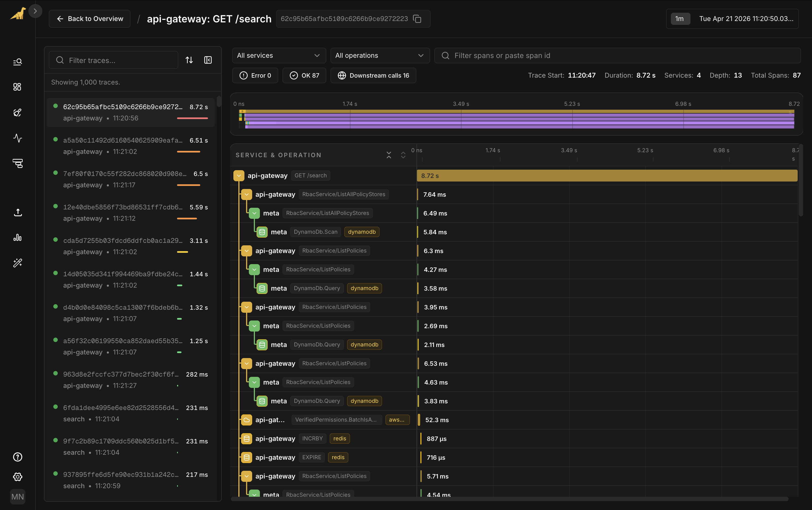Go back with Back to Overview button

tap(90, 19)
